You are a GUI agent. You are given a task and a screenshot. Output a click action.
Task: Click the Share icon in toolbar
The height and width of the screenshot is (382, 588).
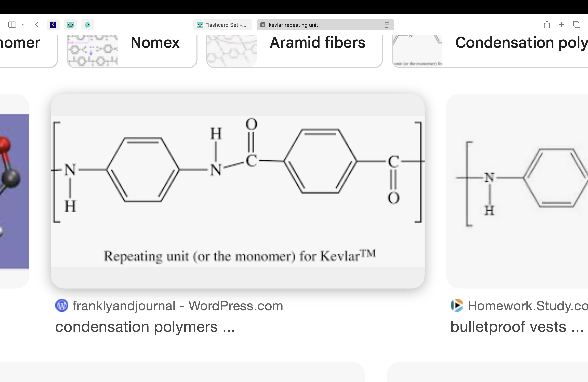click(547, 25)
